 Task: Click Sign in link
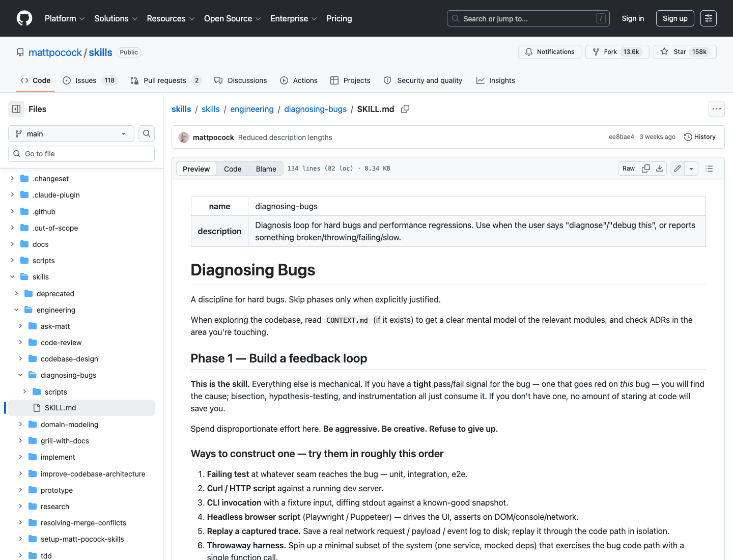coord(633,18)
